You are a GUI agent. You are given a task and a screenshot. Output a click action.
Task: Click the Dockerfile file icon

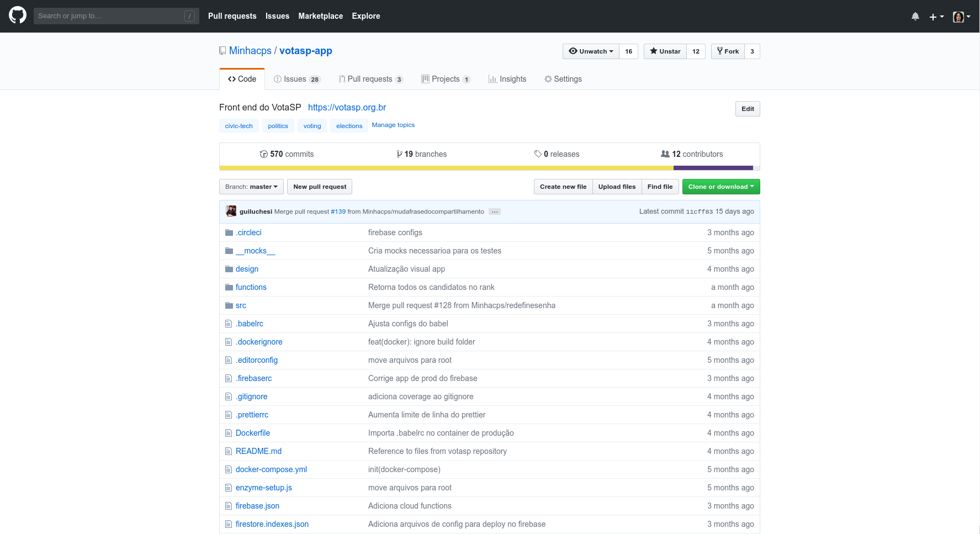[x=229, y=433]
